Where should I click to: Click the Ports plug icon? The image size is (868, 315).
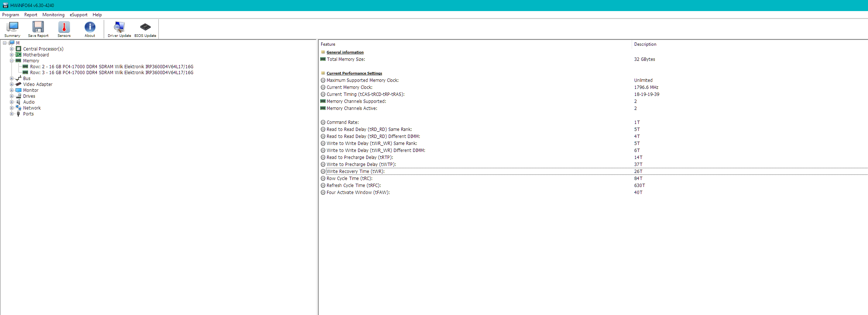[18, 114]
